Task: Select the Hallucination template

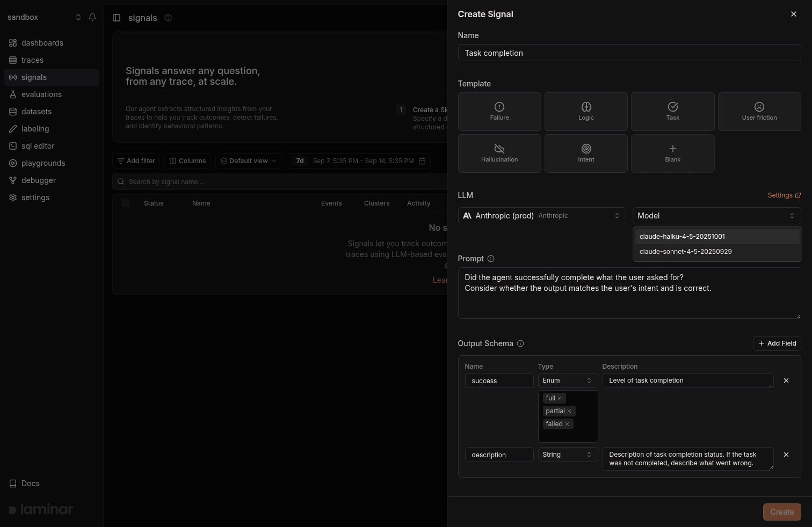Action: pyautogui.click(x=499, y=153)
